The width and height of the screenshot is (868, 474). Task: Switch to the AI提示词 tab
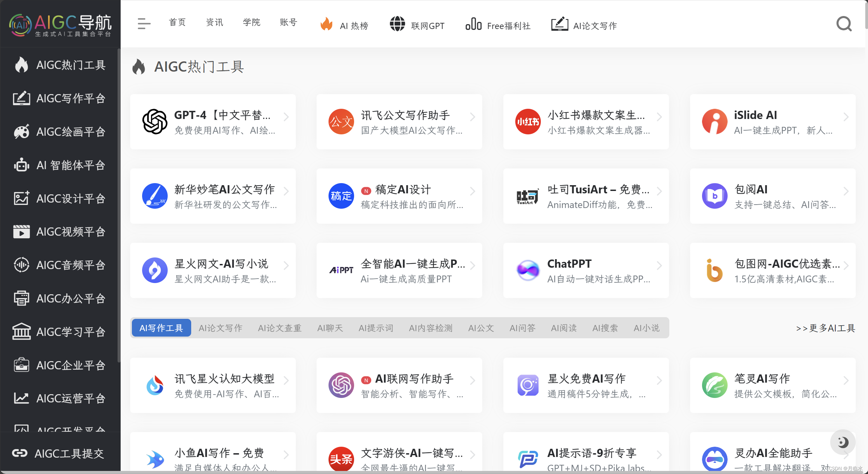tap(376, 328)
